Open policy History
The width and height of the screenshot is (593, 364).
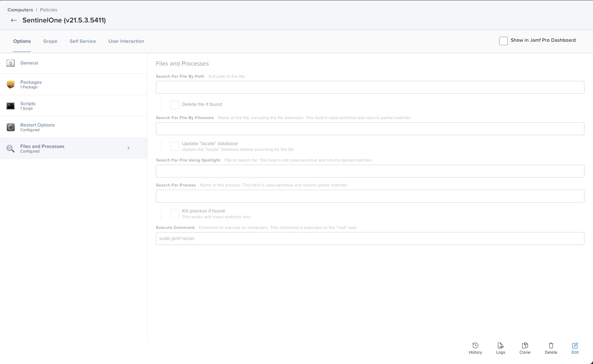pos(475,348)
